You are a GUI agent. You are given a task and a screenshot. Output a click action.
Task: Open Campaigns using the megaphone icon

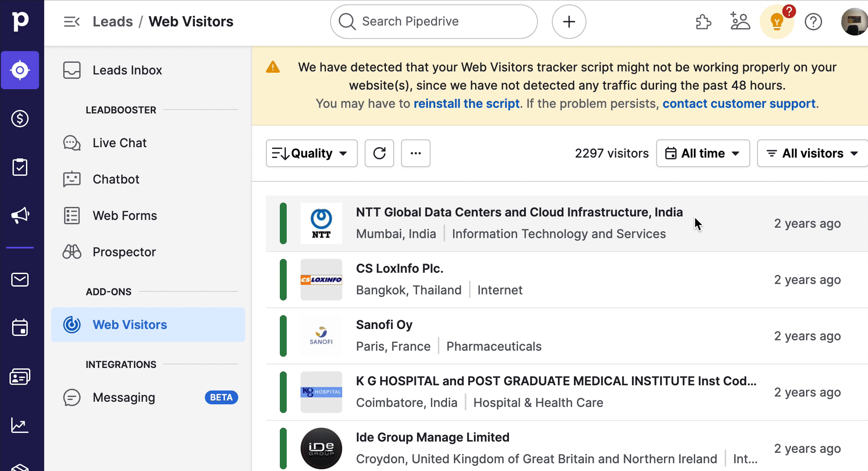pos(20,214)
